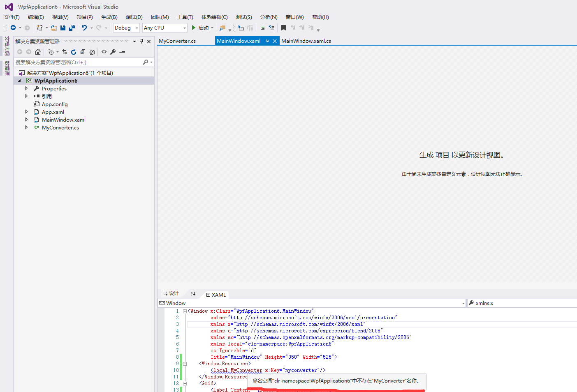Close the MainWindow.xaml tab
577x392 pixels.
point(275,41)
